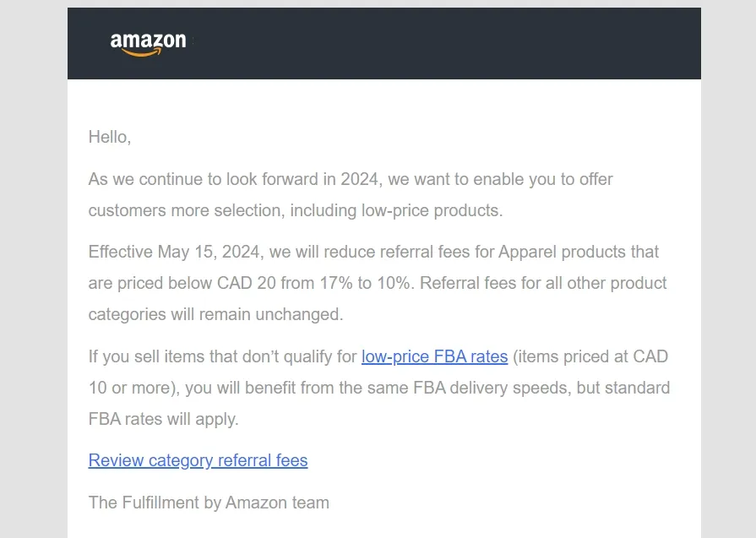Click the "Hello," greeting text
The width and height of the screenshot is (756, 538).
tap(110, 137)
